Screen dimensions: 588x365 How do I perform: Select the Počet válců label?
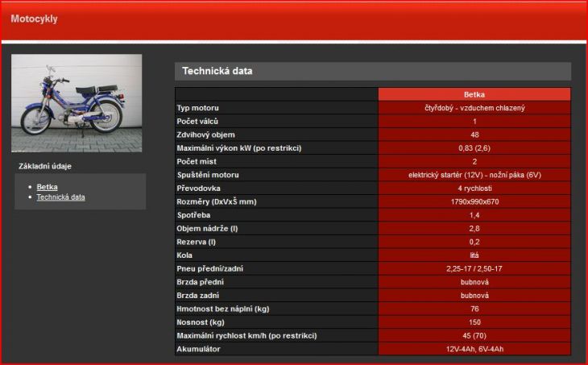tap(197, 122)
